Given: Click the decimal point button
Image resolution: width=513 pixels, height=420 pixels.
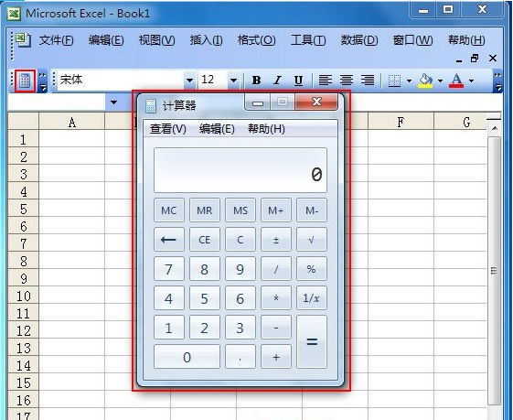Looking at the screenshot, I should [x=240, y=357].
